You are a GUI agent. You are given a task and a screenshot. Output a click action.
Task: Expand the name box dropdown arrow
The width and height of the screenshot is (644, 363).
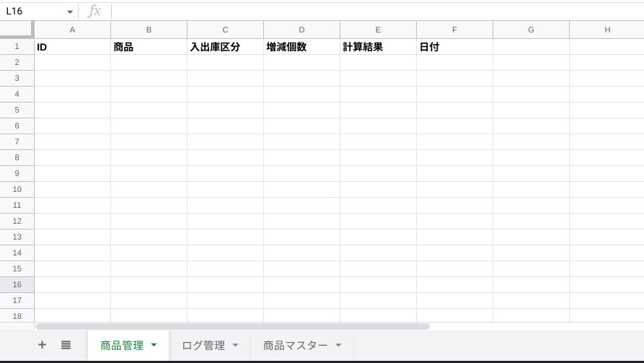point(70,12)
